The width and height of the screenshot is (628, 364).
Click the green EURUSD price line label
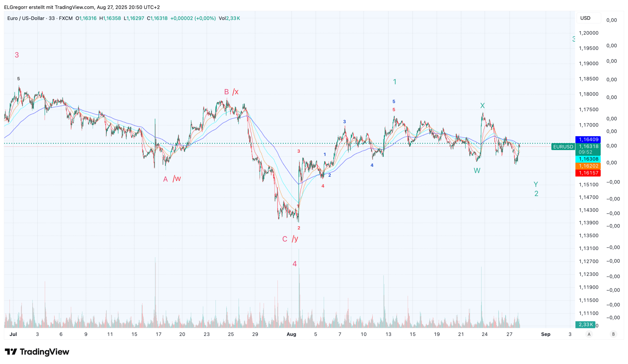pos(563,147)
